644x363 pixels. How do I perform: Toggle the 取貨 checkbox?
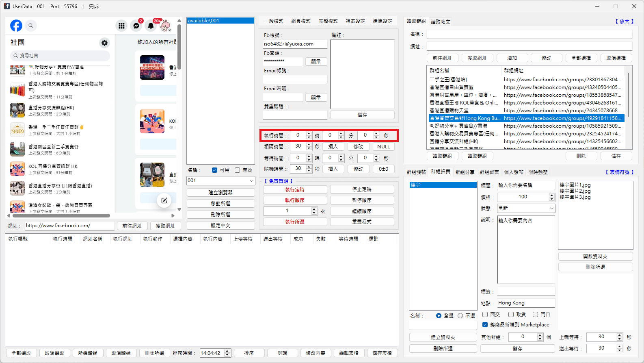[511, 314]
